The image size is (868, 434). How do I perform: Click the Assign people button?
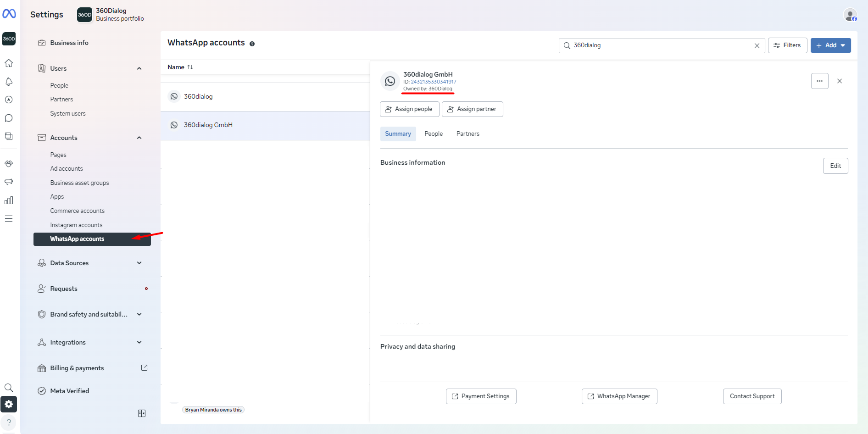click(409, 109)
